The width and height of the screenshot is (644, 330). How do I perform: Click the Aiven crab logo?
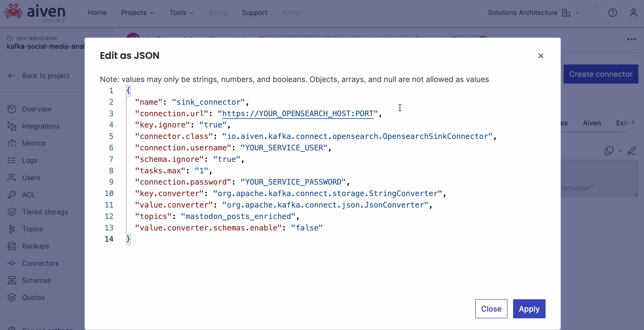point(14,11)
